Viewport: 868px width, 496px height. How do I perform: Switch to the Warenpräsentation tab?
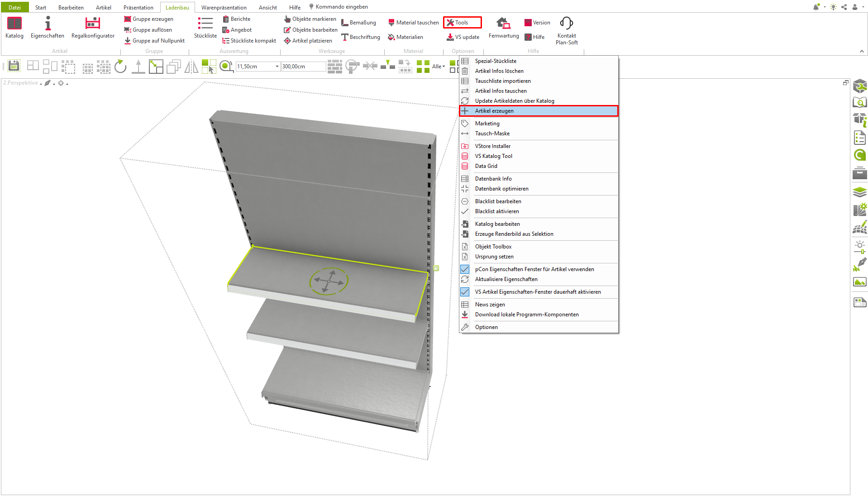(224, 7)
